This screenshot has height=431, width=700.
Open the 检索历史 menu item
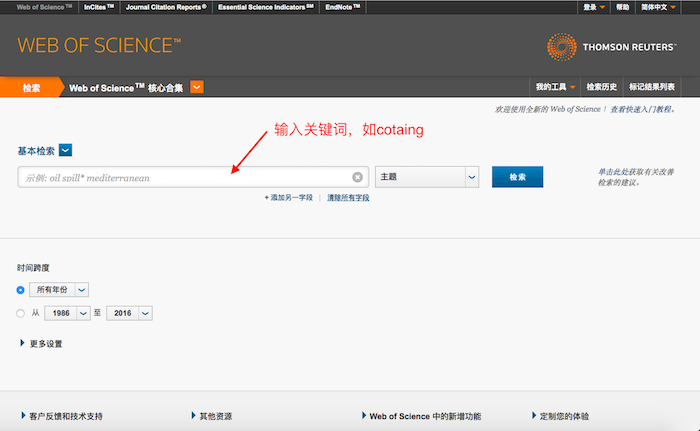pyautogui.click(x=603, y=87)
